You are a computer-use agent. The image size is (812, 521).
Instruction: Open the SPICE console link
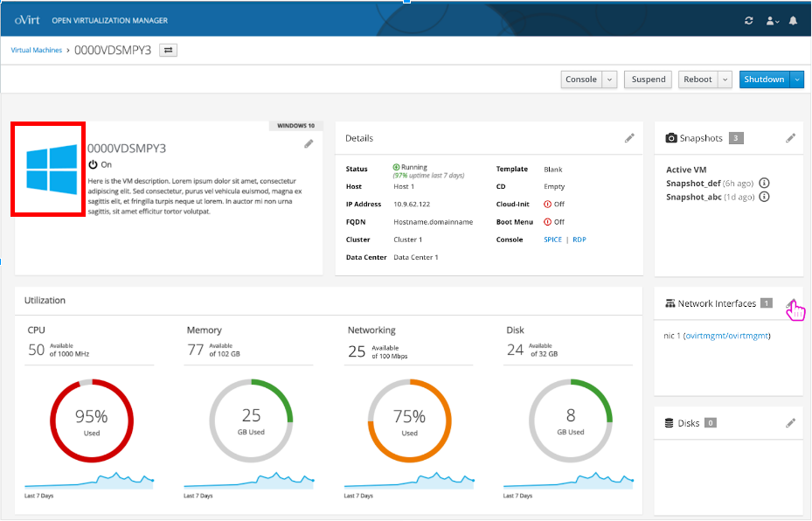coord(552,239)
